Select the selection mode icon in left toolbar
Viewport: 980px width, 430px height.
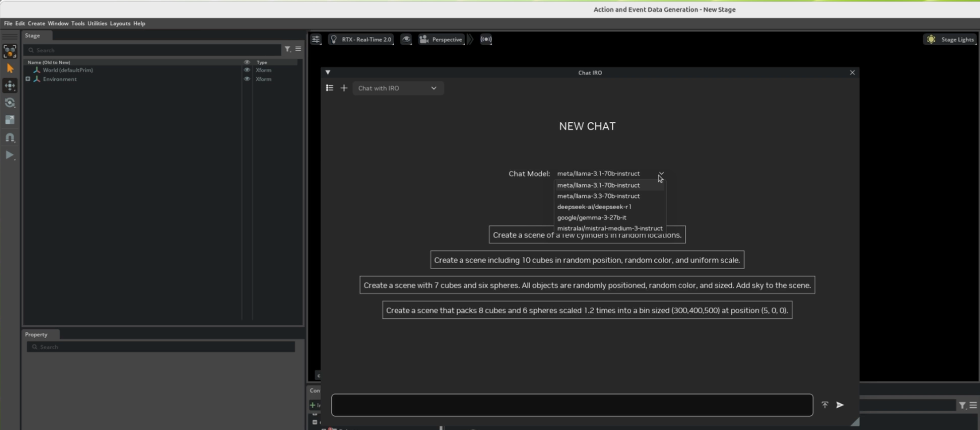(x=10, y=51)
